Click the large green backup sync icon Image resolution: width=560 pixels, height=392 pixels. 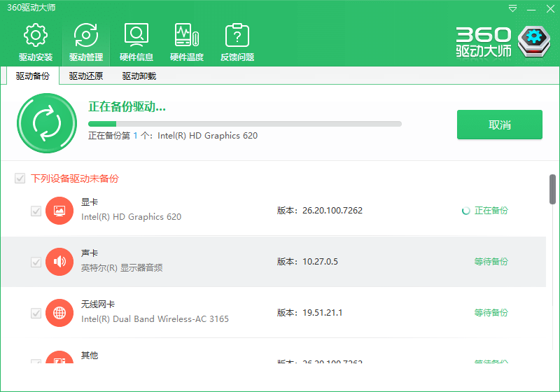[47, 123]
